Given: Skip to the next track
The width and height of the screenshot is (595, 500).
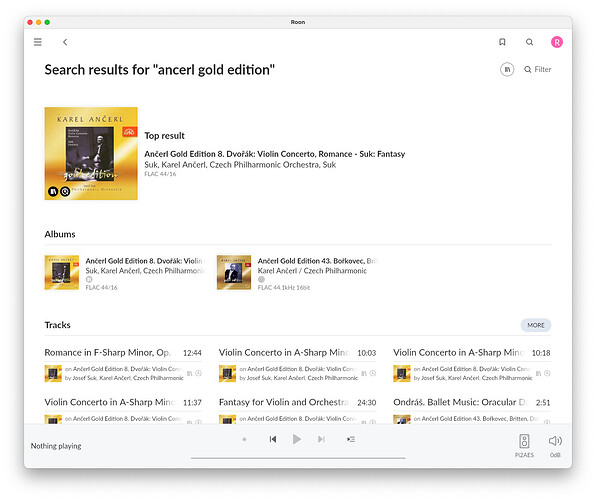Looking at the screenshot, I should point(321,439).
